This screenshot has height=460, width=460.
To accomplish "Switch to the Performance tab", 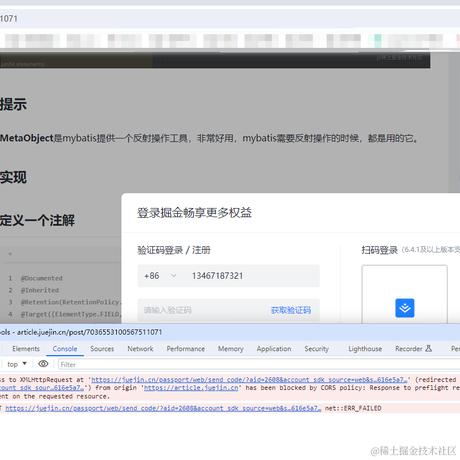I will click(x=186, y=349).
